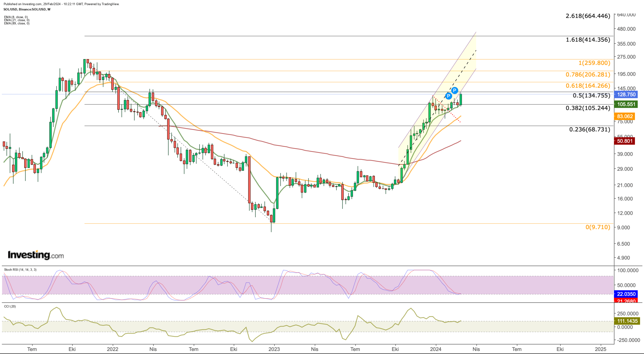Click the 2.618(664.446) Fibonacci label
The image size is (644, 354).
588,16
